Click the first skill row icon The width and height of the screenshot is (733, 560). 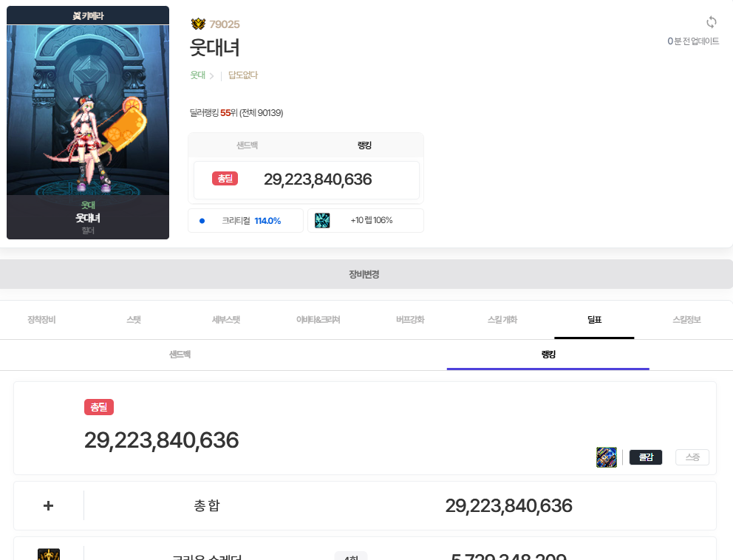(49, 555)
